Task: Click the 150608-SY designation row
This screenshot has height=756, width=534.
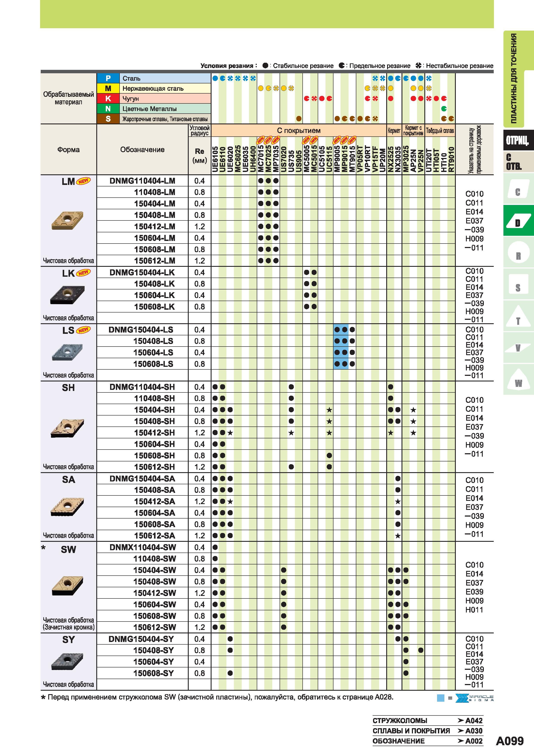Action: pyautogui.click(x=153, y=673)
